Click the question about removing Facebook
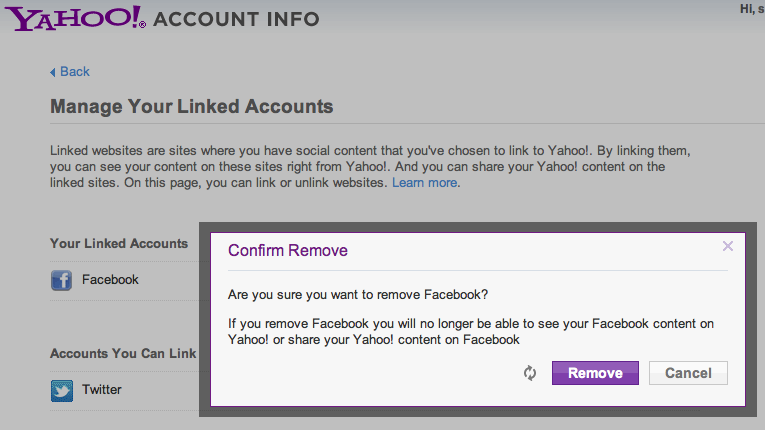The height and width of the screenshot is (430, 765). click(x=358, y=295)
